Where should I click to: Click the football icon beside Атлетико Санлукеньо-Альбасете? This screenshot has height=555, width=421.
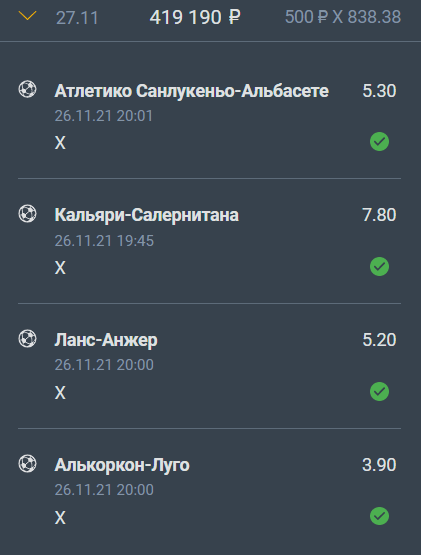[27, 89]
